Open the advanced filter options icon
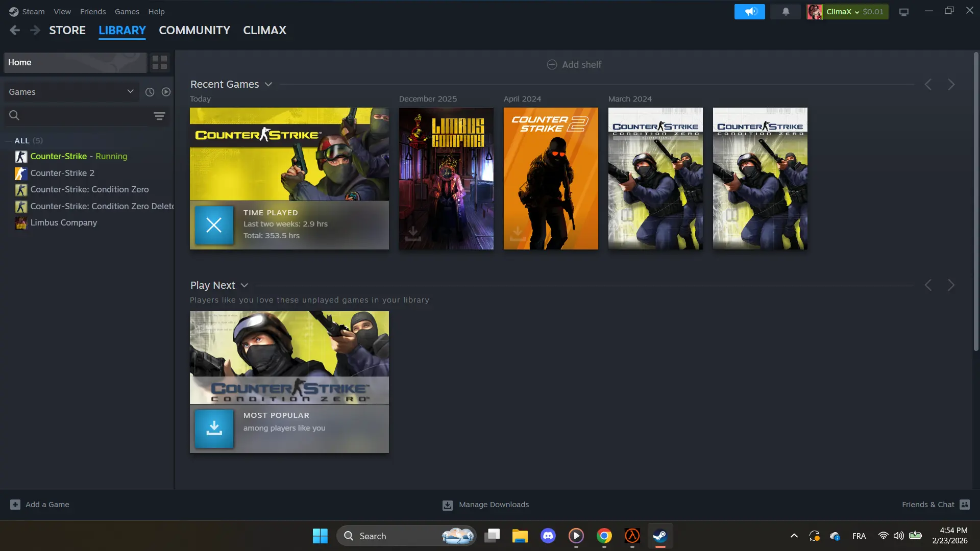Image resolution: width=980 pixels, height=551 pixels. [x=159, y=116]
